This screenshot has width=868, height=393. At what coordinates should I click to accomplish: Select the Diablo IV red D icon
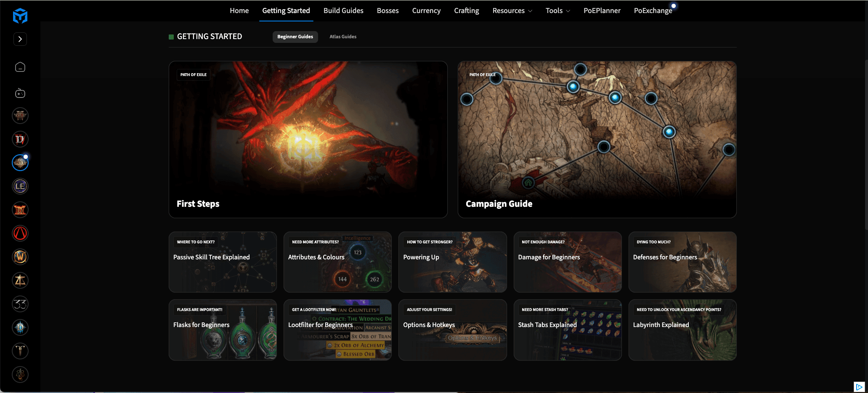(x=20, y=139)
